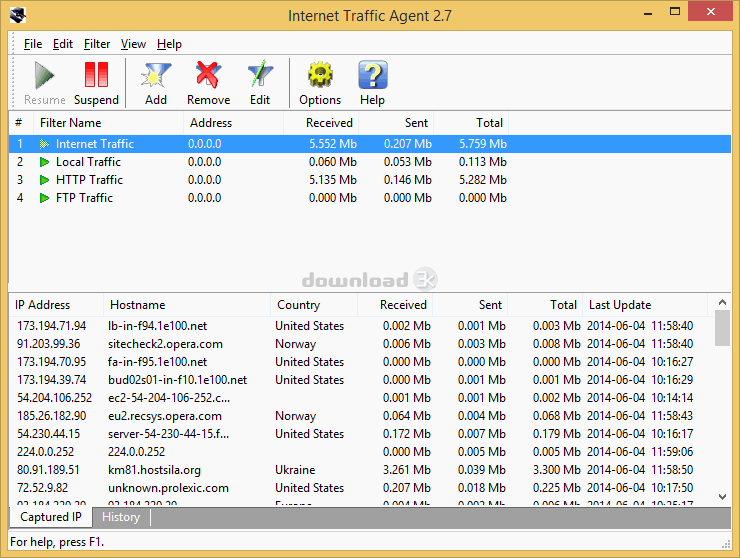Click the app icon in title bar
The image size is (740, 558).
[18, 15]
